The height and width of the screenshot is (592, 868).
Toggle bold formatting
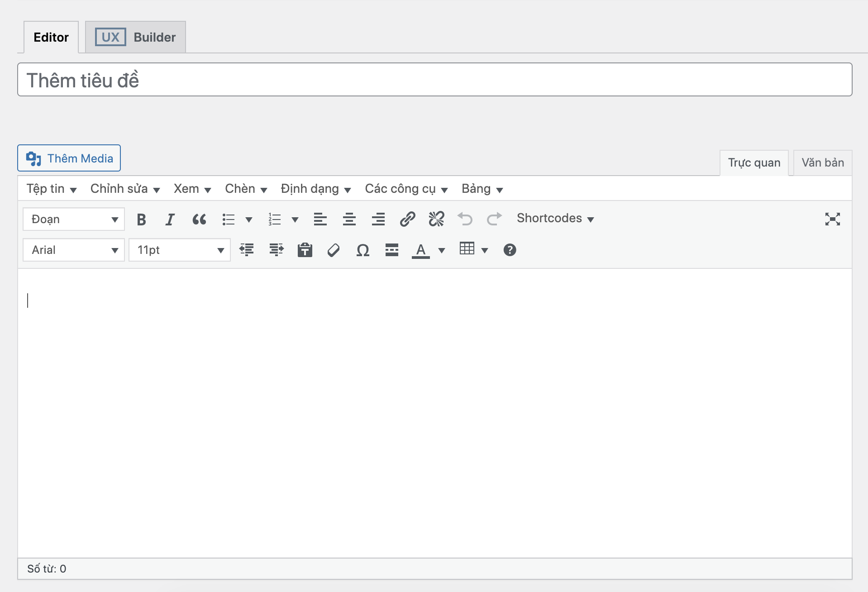[x=141, y=220]
